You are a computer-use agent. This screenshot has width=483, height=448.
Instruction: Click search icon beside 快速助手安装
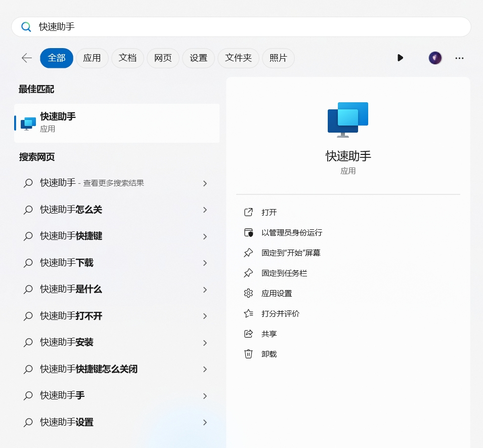pos(28,343)
